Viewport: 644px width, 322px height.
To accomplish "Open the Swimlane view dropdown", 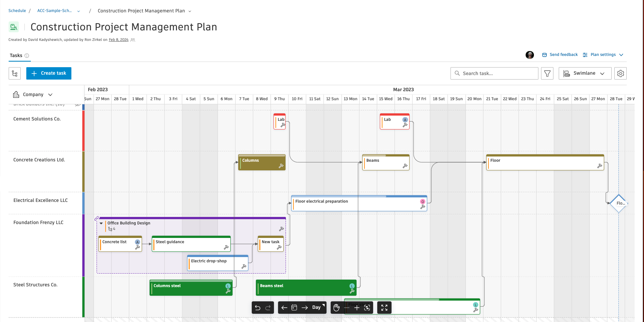I will [x=585, y=74].
